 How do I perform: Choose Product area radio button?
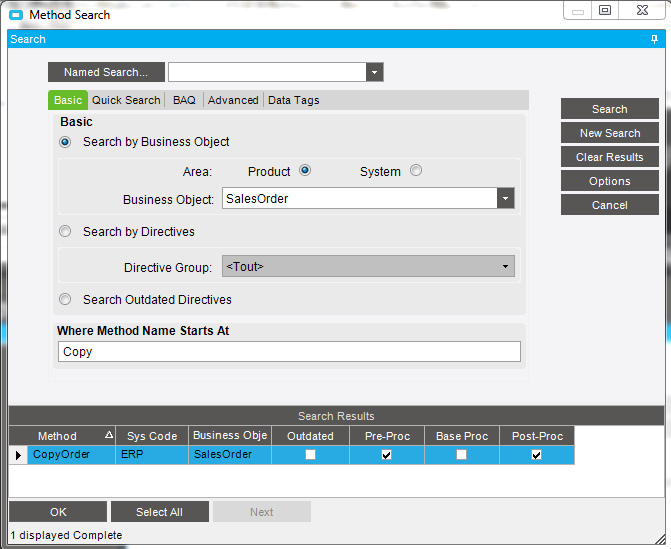[305, 170]
